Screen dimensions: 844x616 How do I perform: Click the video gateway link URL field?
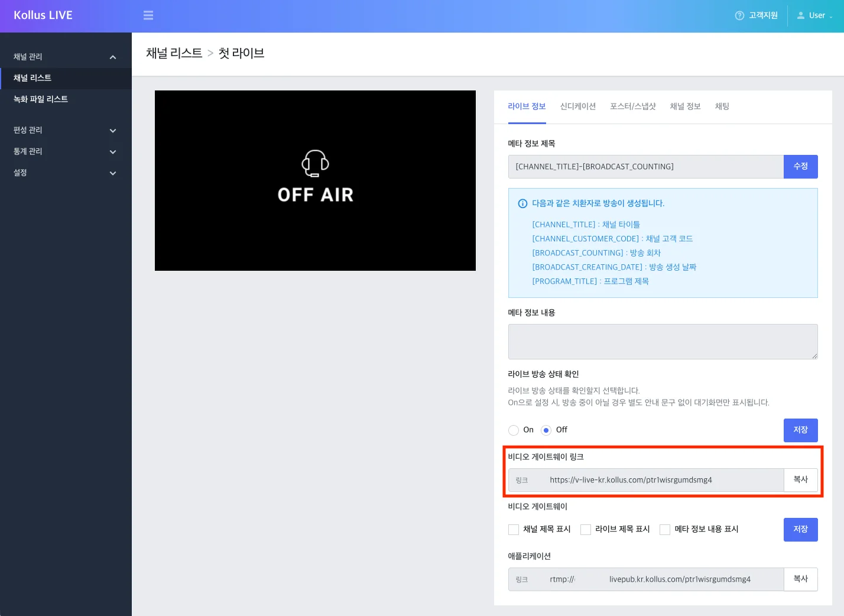[x=646, y=480]
